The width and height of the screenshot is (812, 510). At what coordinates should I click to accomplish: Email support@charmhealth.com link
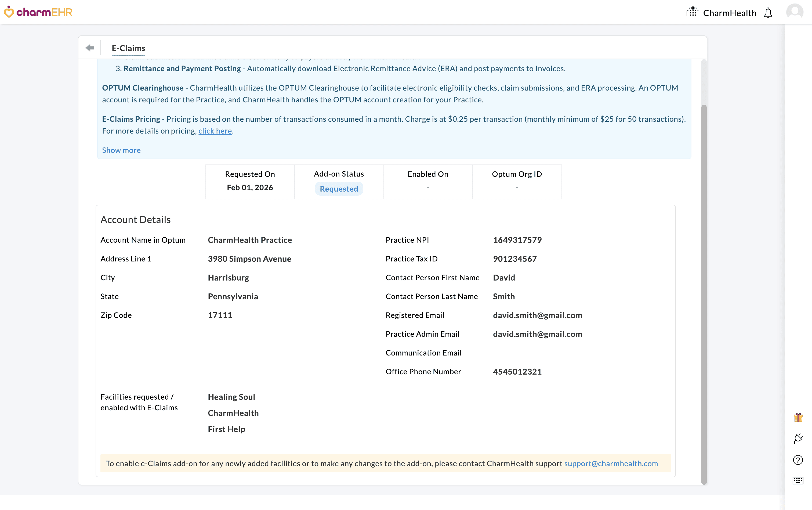611,464
